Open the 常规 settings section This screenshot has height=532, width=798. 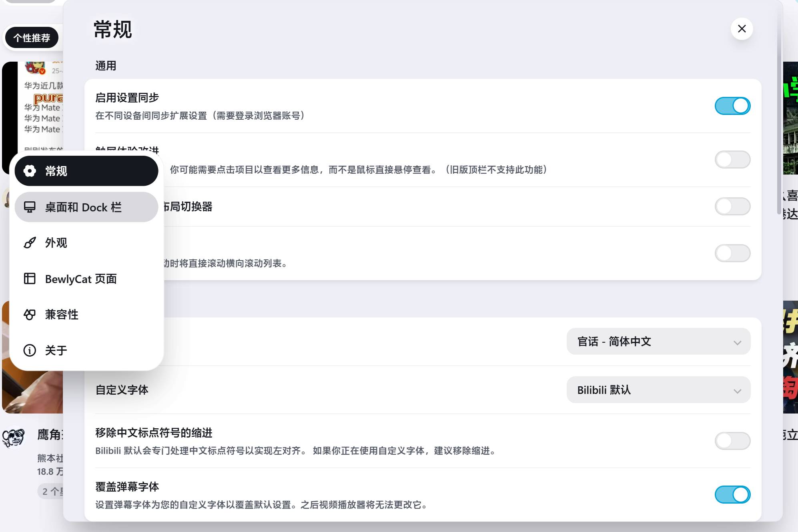[x=86, y=171]
